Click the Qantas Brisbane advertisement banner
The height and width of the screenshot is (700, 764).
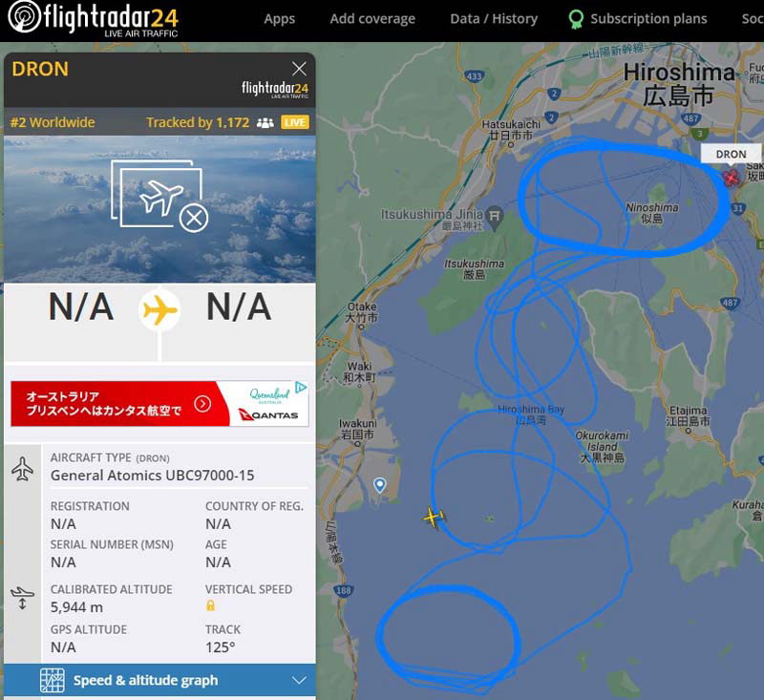click(159, 404)
